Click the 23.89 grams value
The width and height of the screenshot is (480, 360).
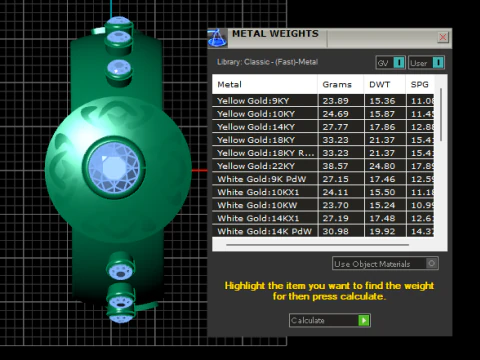click(x=335, y=101)
